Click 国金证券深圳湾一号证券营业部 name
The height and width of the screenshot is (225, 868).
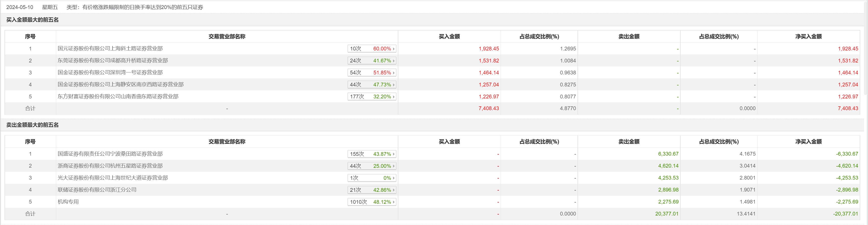pyautogui.click(x=110, y=72)
